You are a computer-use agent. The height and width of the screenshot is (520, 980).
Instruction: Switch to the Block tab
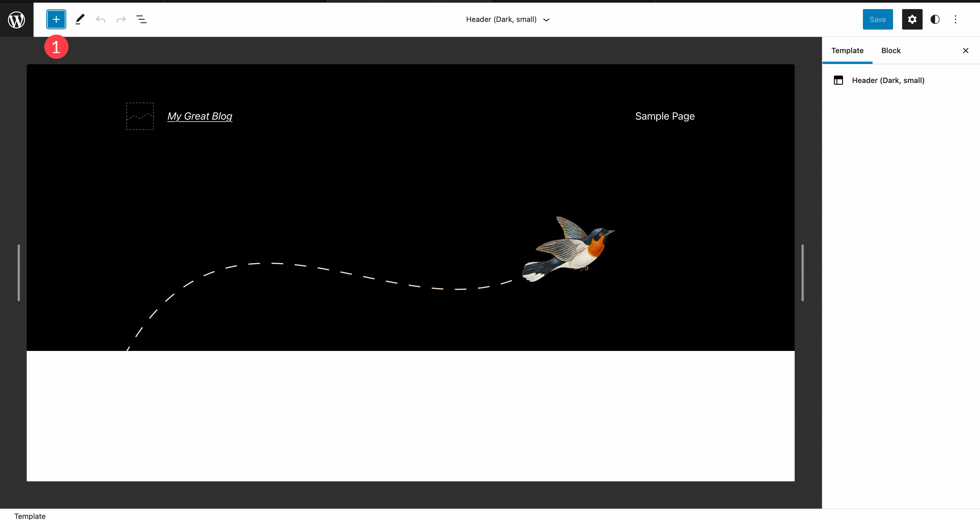point(890,51)
